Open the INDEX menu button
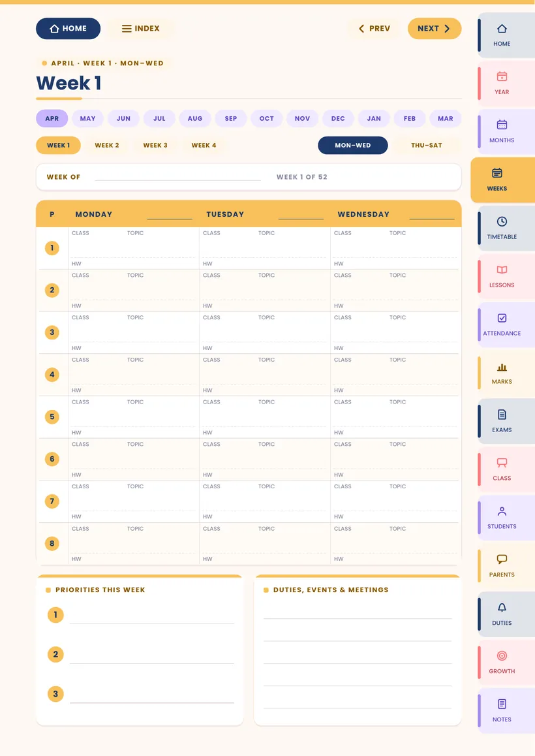 (x=140, y=29)
